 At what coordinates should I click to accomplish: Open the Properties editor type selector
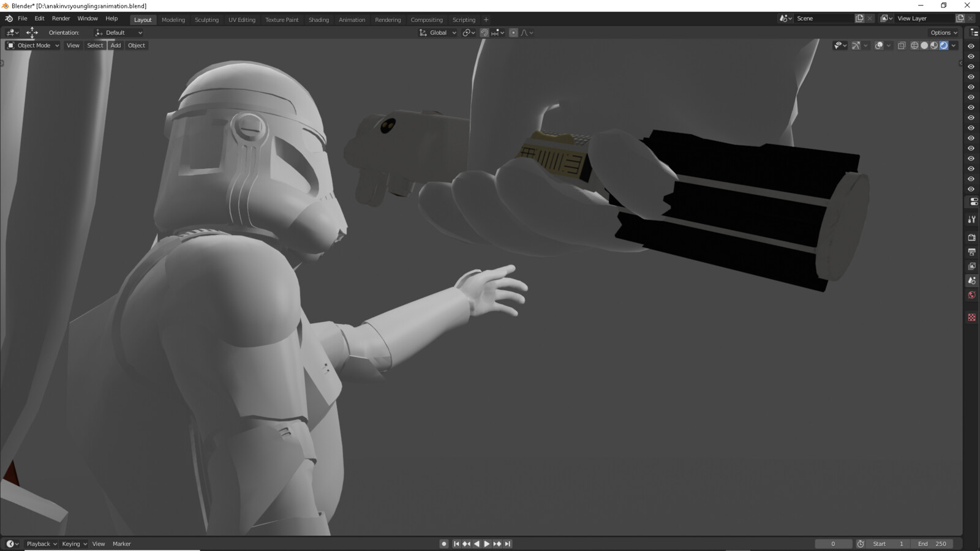click(x=974, y=201)
